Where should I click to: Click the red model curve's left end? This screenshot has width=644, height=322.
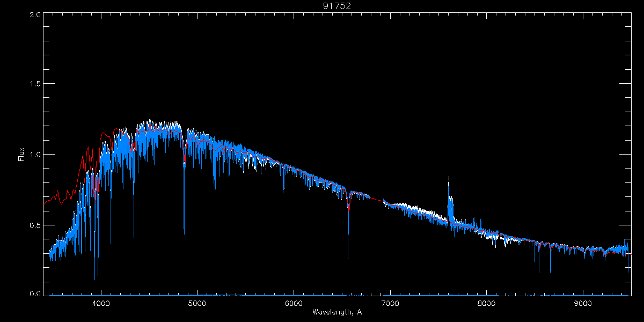(x=44, y=204)
